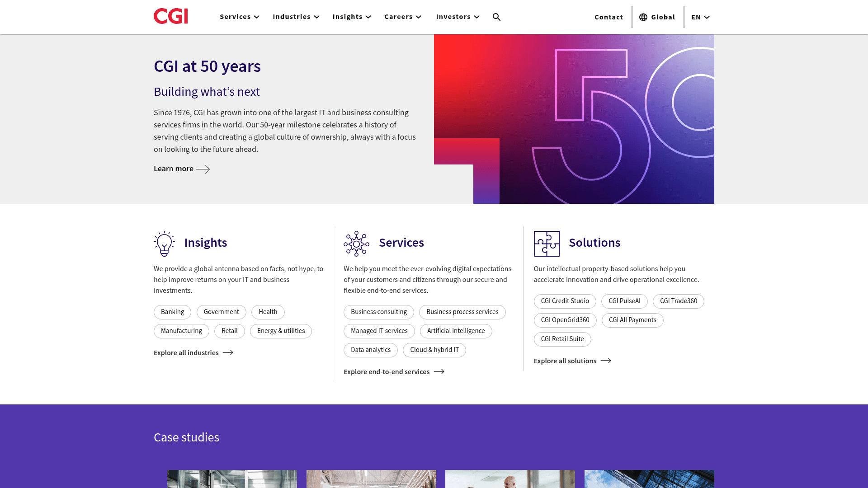
Task: Click Explore all industries link
Action: click(186, 352)
